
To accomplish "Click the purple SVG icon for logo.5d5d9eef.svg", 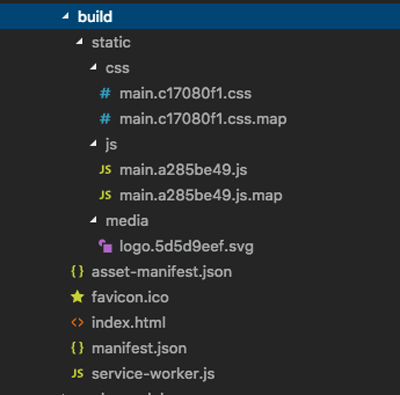I will (x=105, y=246).
